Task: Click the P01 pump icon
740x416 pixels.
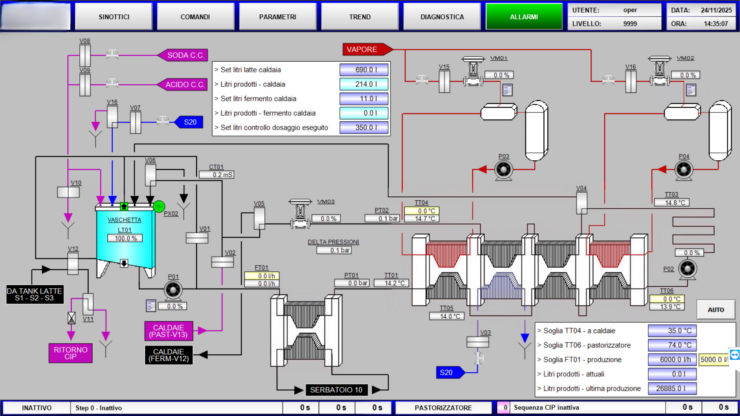Action: (173, 290)
